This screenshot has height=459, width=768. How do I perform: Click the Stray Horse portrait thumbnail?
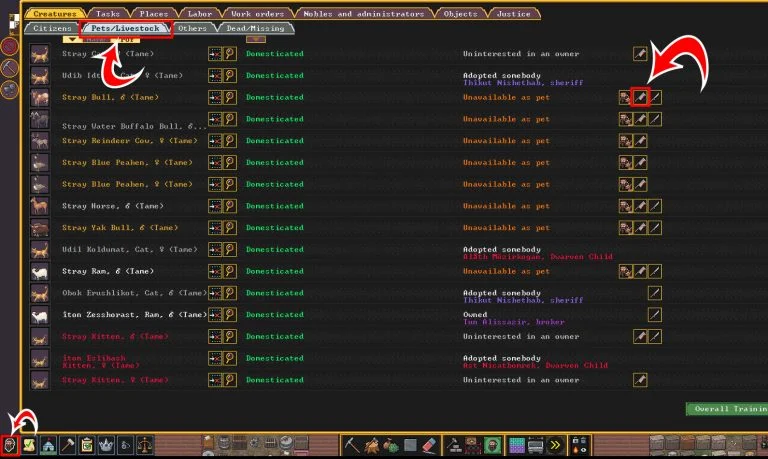[40, 206]
